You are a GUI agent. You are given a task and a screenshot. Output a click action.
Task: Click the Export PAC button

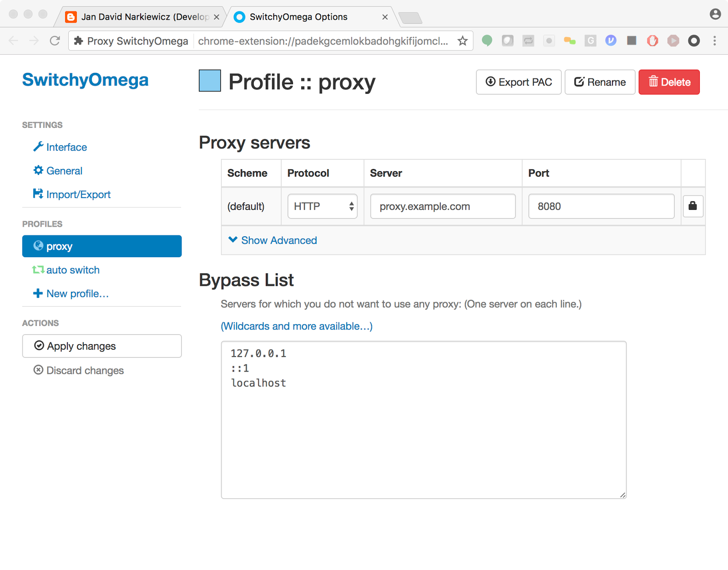click(x=519, y=82)
